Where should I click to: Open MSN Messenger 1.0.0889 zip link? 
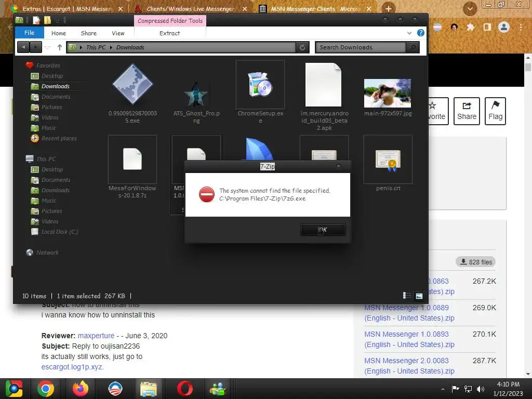(x=409, y=313)
